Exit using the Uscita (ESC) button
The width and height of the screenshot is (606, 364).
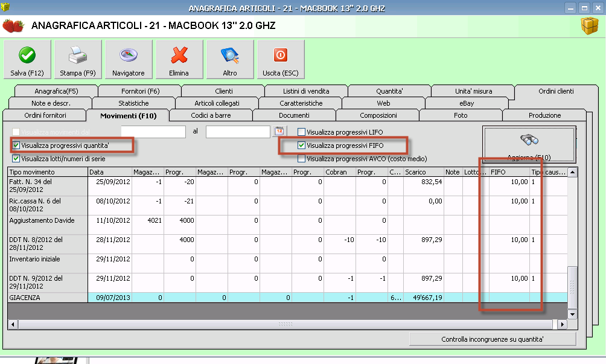point(281,60)
